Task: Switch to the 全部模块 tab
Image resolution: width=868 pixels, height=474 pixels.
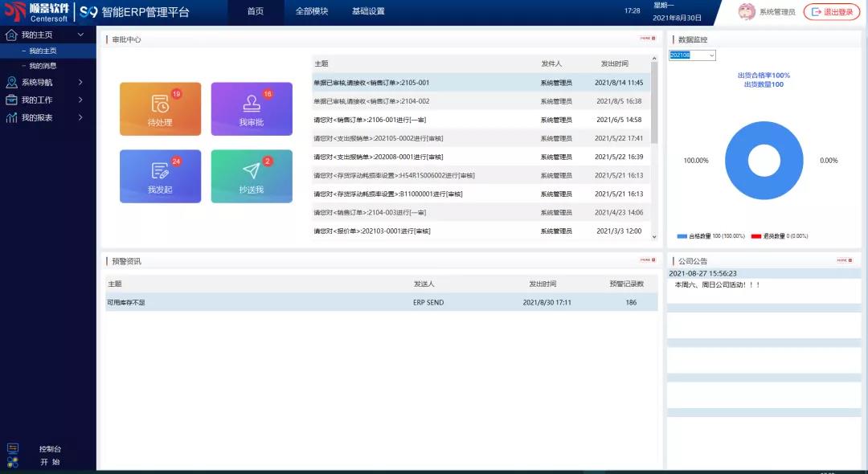Action: pos(312,11)
